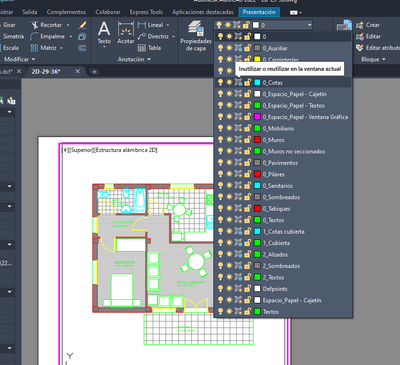The width and height of the screenshot is (400, 365).
Task: Open the Directriz dropdown arrow
Action: point(173,36)
